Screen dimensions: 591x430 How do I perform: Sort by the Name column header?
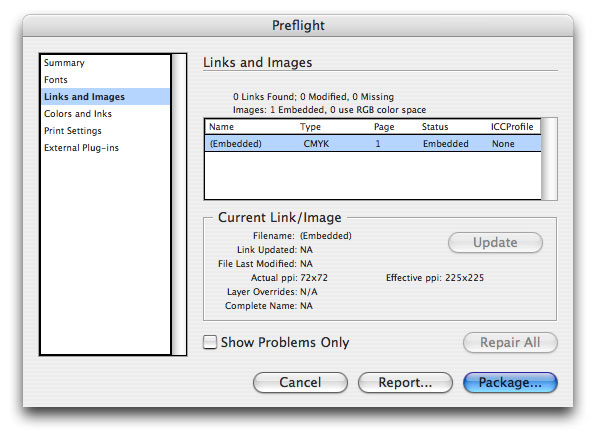pos(221,127)
